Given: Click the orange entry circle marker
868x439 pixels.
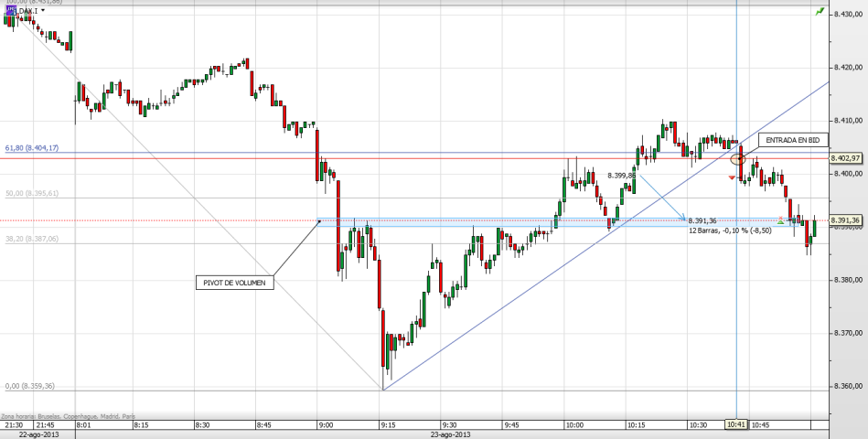Looking at the screenshot, I should point(739,159).
